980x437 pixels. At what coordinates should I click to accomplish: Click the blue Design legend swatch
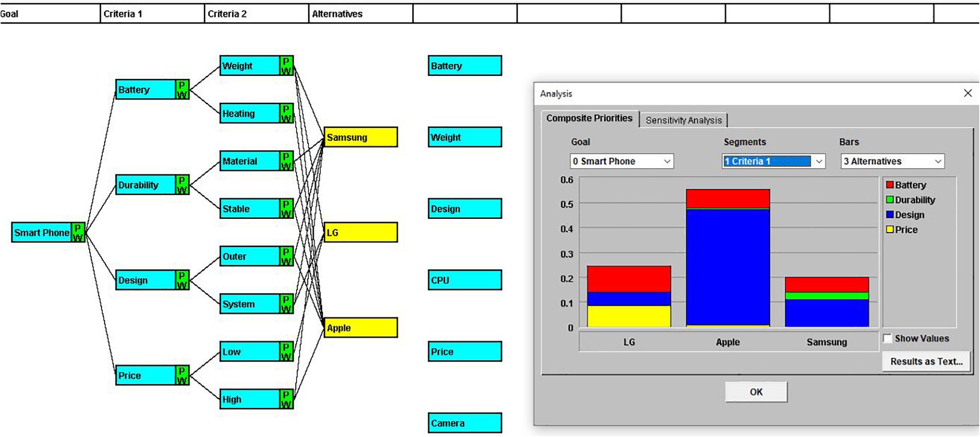(x=890, y=215)
